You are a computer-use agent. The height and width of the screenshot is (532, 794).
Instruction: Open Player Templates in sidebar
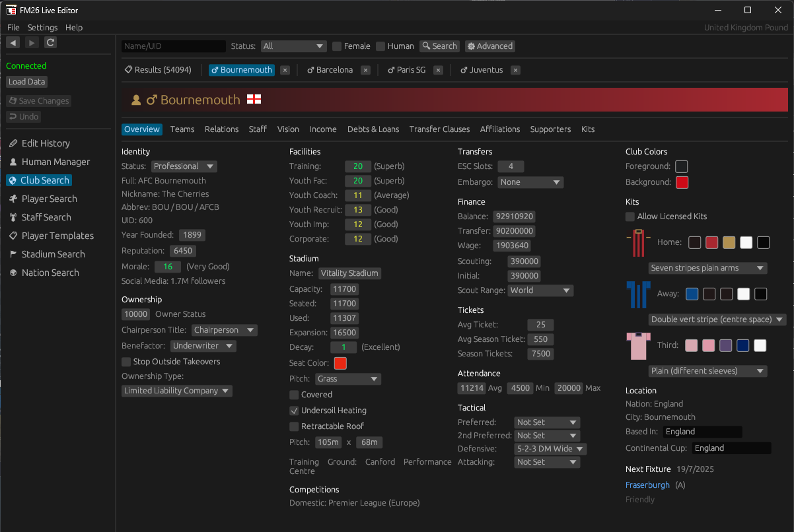coord(51,236)
